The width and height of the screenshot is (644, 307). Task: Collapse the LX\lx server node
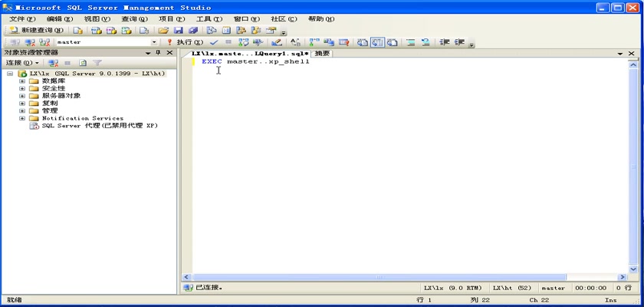[10, 74]
